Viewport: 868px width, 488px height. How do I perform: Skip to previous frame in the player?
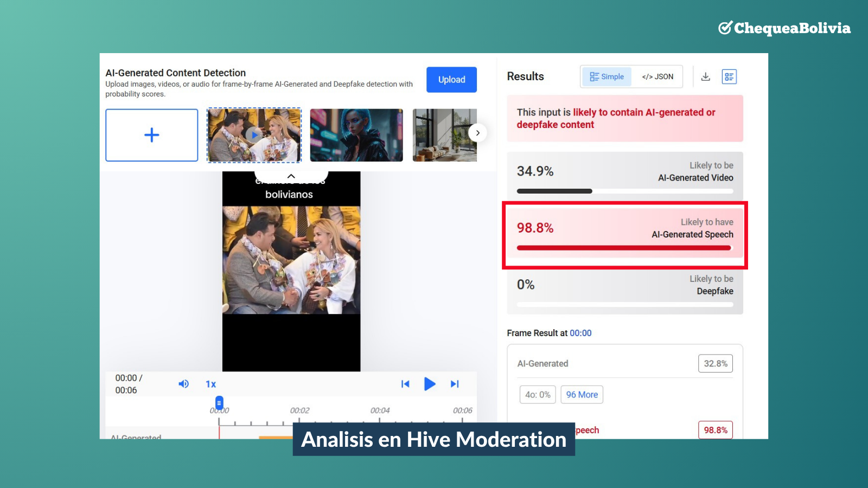click(x=405, y=384)
